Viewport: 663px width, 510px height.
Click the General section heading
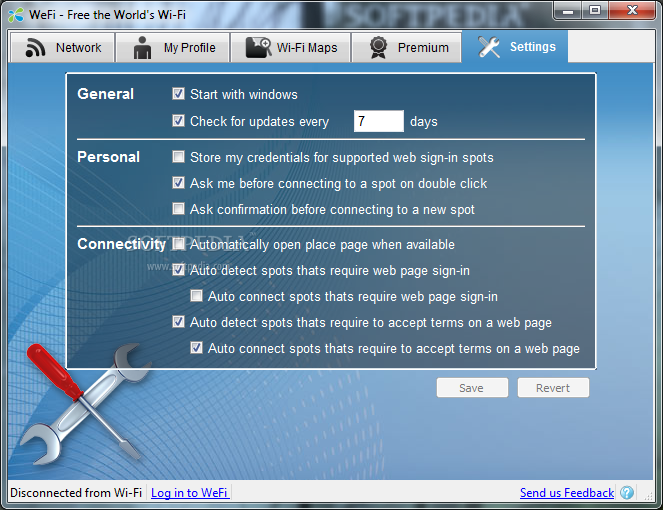106,94
